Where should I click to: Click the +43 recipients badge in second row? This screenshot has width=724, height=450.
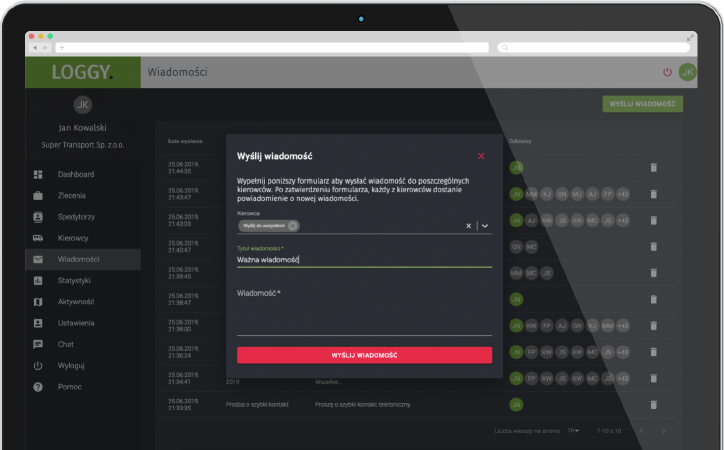tap(623, 193)
